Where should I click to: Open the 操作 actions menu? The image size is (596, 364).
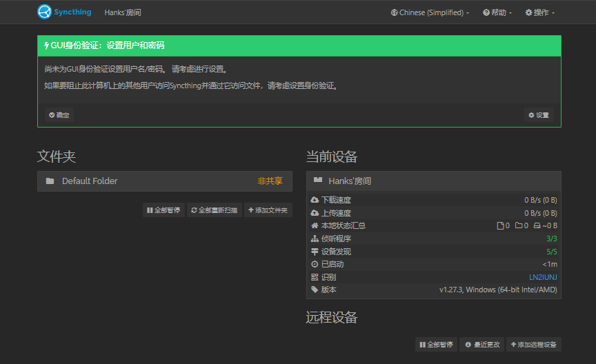(539, 12)
